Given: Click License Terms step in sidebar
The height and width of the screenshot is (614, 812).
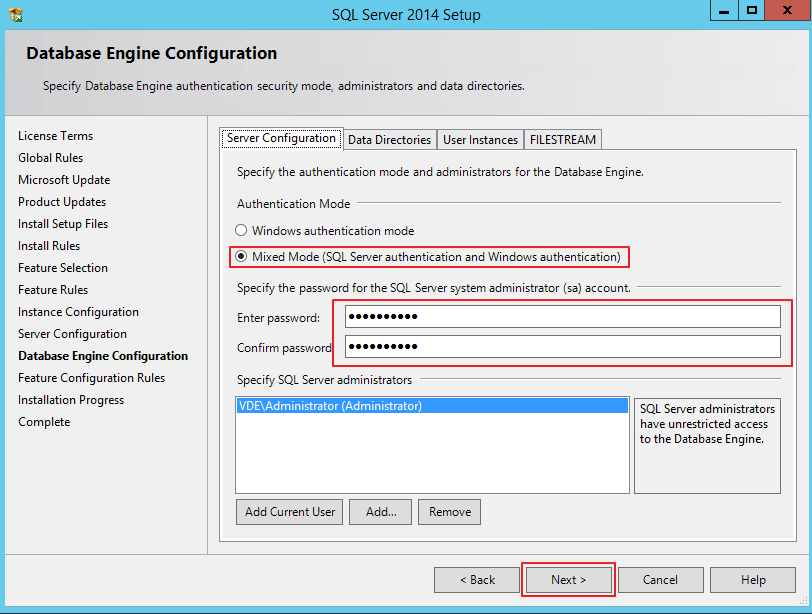Looking at the screenshot, I should pos(55,136).
